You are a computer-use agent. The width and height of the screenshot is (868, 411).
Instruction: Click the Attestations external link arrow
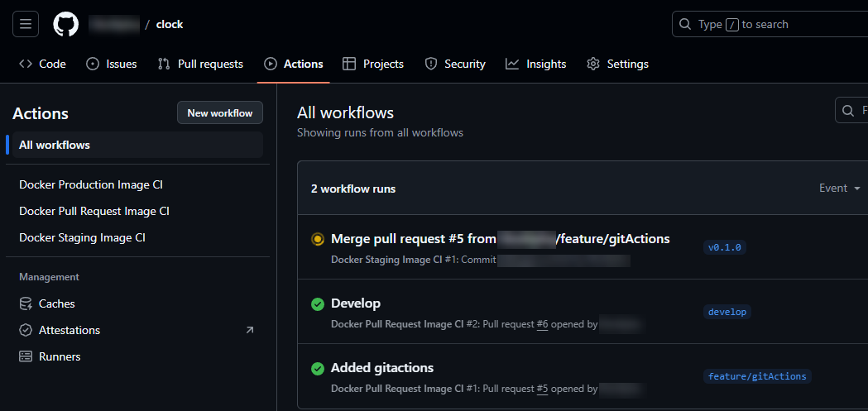pos(250,330)
